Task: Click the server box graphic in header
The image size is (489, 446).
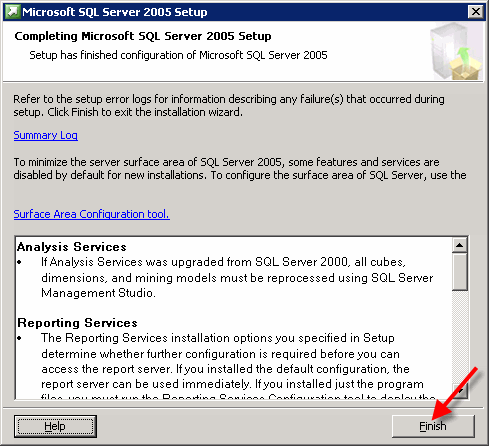Action: (456, 51)
